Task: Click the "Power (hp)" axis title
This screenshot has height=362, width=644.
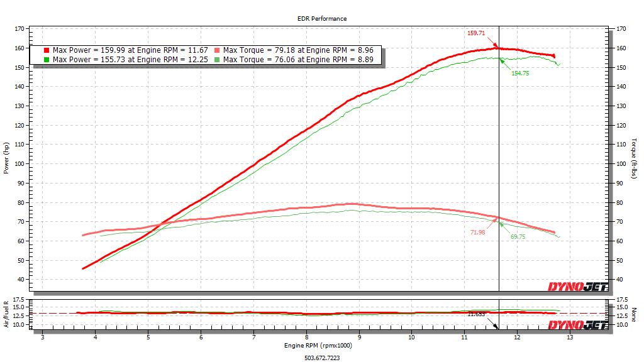Action: [6, 158]
